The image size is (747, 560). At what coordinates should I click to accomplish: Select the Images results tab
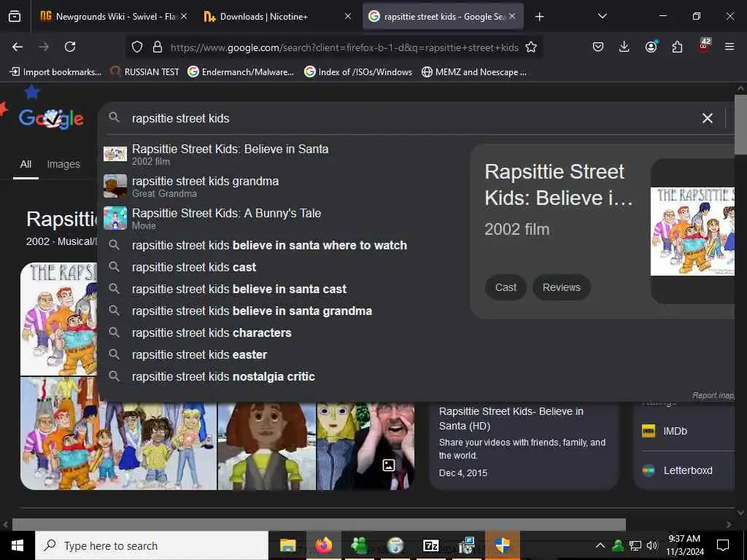(63, 164)
